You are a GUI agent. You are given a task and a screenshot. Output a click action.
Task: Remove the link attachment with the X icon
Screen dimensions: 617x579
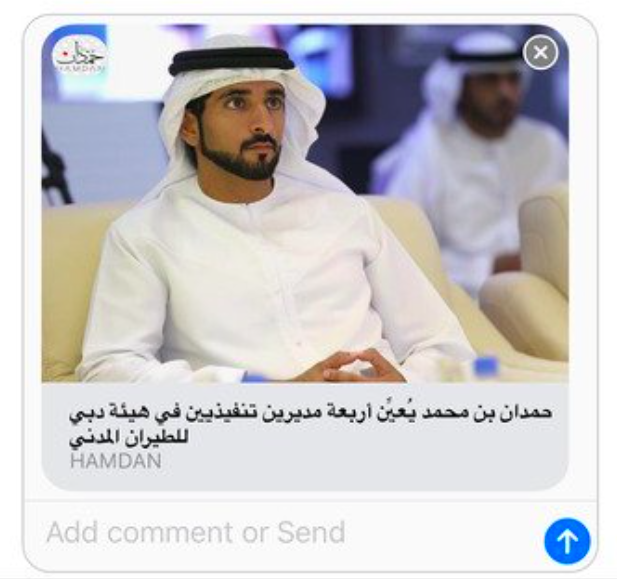pos(541,52)
